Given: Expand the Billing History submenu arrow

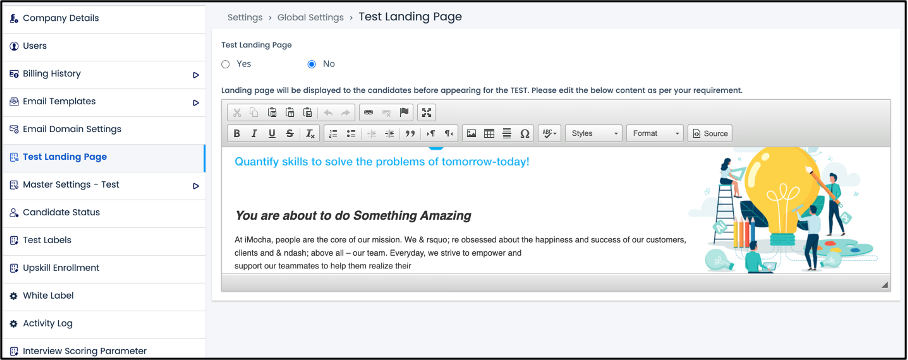Looking at the screenshot, I should (196, 75).
